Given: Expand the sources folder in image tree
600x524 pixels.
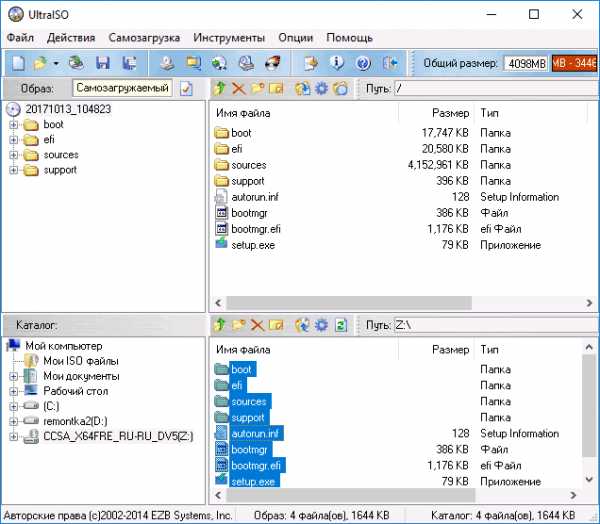Looking at the screenshot, I should pyautogui.click(x=13, y=155).
